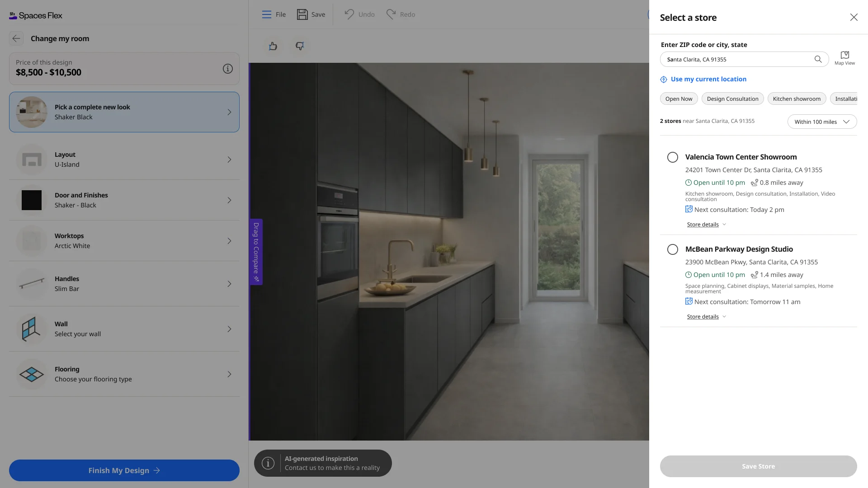Expand Store details for Valencia Town Center
This screenshot has width=868, height=488.
point(706,225)
